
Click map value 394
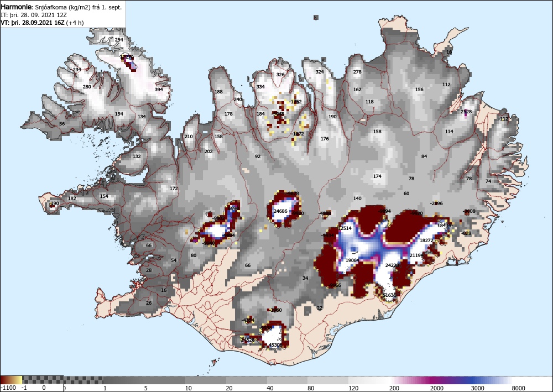tap(159, 90)
